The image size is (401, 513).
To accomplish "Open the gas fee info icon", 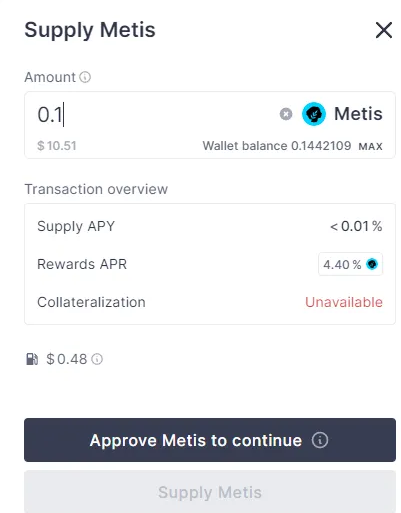I will coord(97,359).
